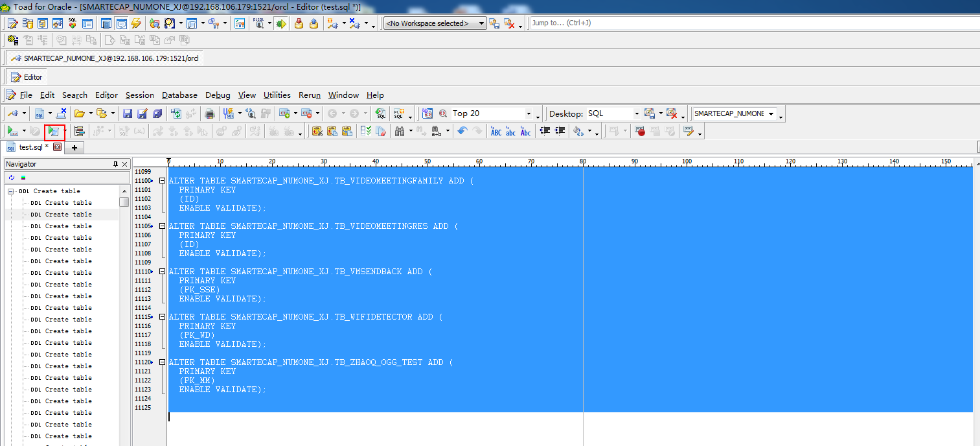Click the decrease indent icon
The image size is (980, 446).
(x=545, y=132)
